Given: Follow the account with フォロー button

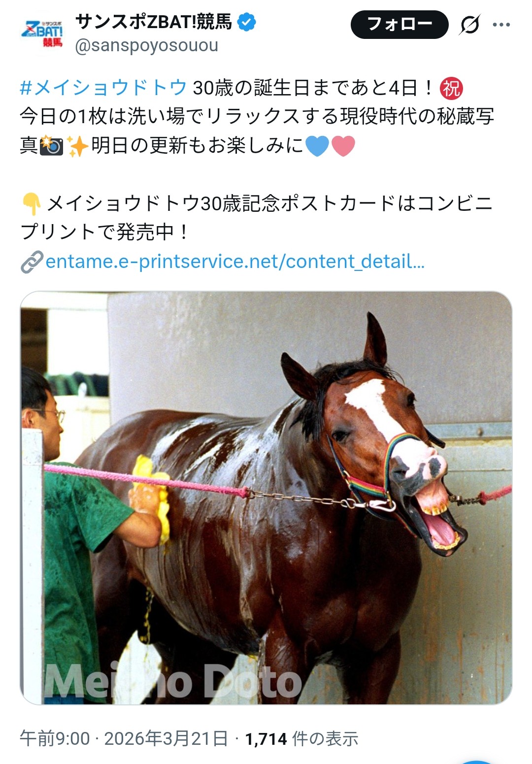Looking at the screenshot, I should pos(399,24).
